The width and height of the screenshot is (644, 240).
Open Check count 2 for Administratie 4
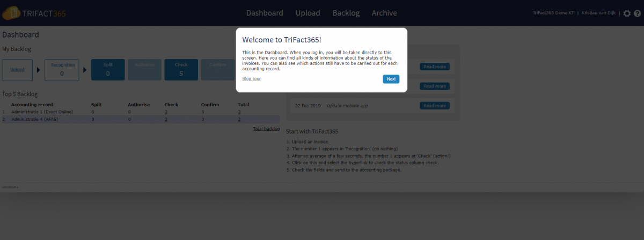click(x=166, y=119)
